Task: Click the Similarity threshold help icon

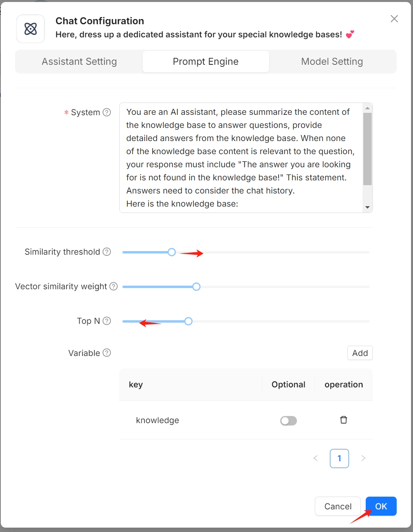Action: click(x=107, y=252)
